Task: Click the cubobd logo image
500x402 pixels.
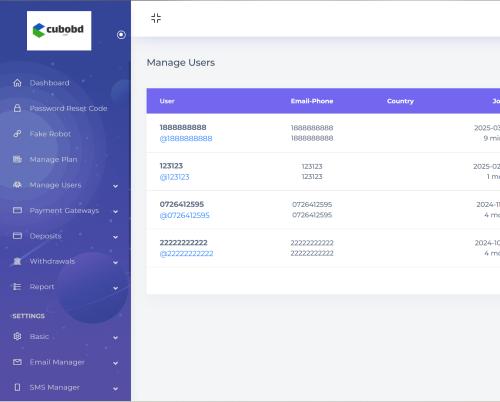Action: coord(59,31)
